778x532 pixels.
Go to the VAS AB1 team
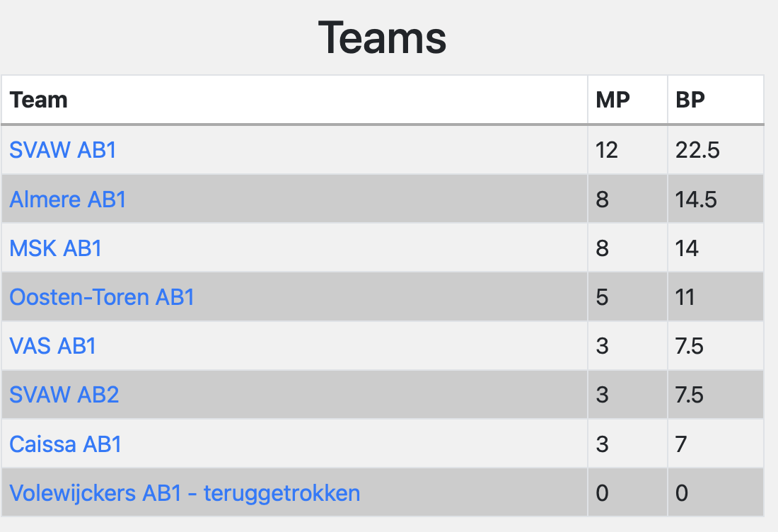coord(53,346)
